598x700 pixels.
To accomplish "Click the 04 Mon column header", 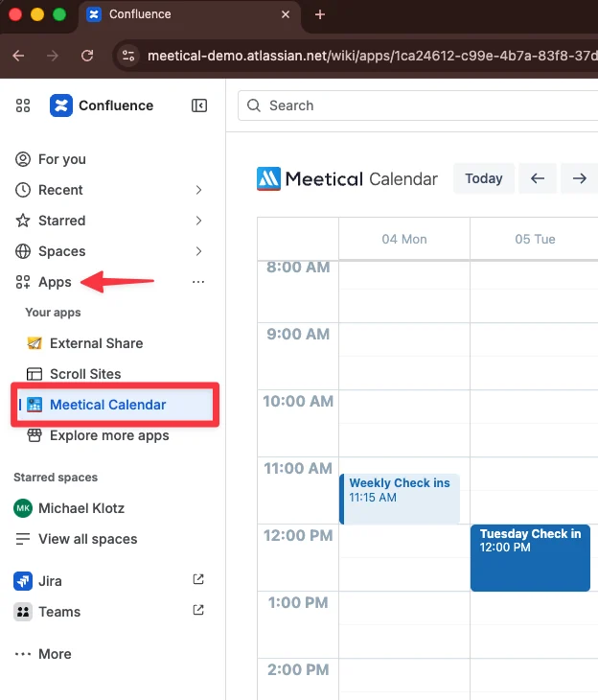I will [404, 239].
